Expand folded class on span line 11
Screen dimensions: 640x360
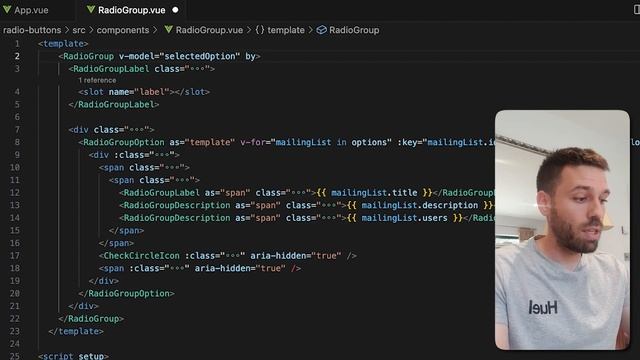[x=182, y=180]
